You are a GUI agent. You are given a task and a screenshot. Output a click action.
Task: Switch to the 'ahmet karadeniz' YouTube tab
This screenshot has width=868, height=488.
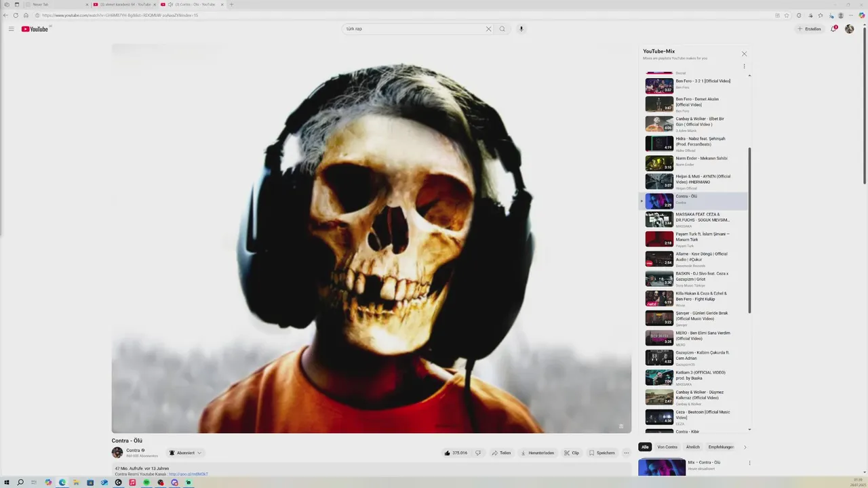[x=124, y=4]
